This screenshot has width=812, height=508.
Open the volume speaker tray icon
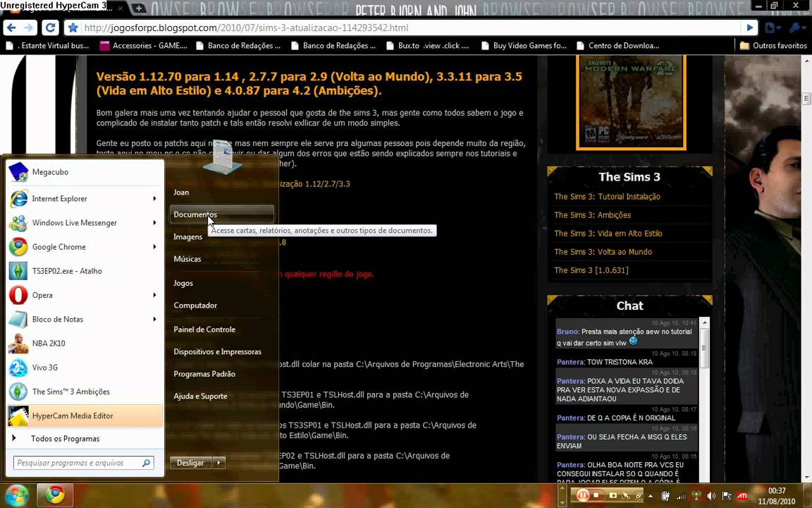pos(711,496)
